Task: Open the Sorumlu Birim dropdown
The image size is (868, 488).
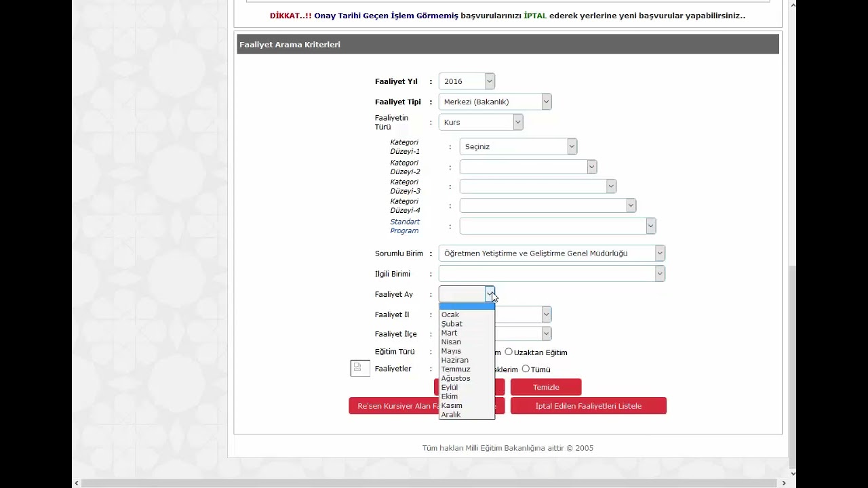Action: (551, 253)
